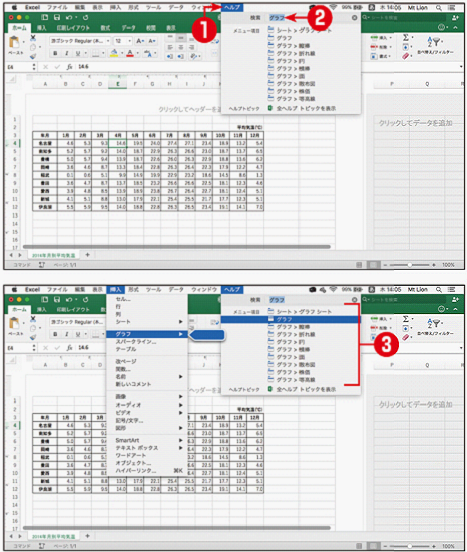Click the Name Box showing E4 in top screenshot

pos(19,67)
